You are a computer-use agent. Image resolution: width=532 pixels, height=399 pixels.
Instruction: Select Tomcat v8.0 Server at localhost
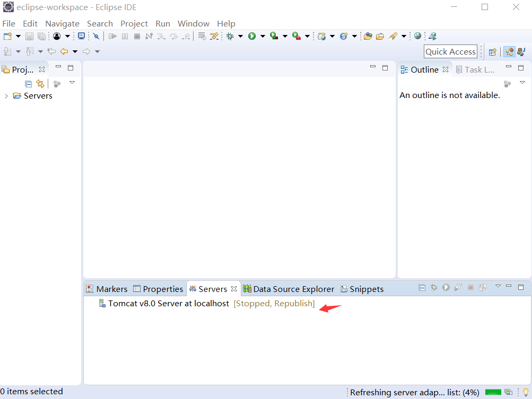tap(207, 304)
